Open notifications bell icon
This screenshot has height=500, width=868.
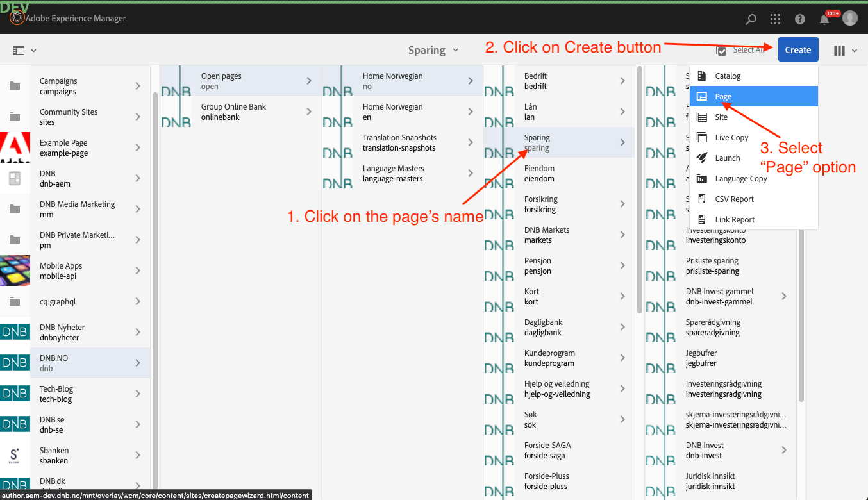pyautogui.click(x=825, y=19)
